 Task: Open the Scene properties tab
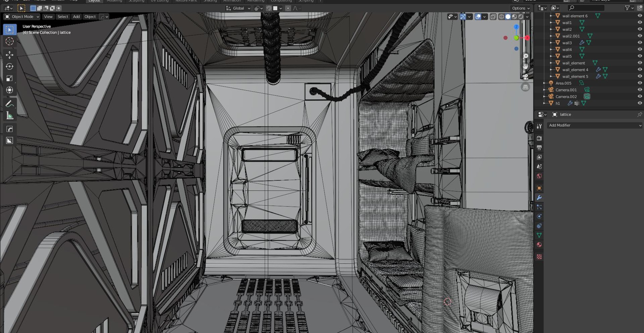point(539,166)
